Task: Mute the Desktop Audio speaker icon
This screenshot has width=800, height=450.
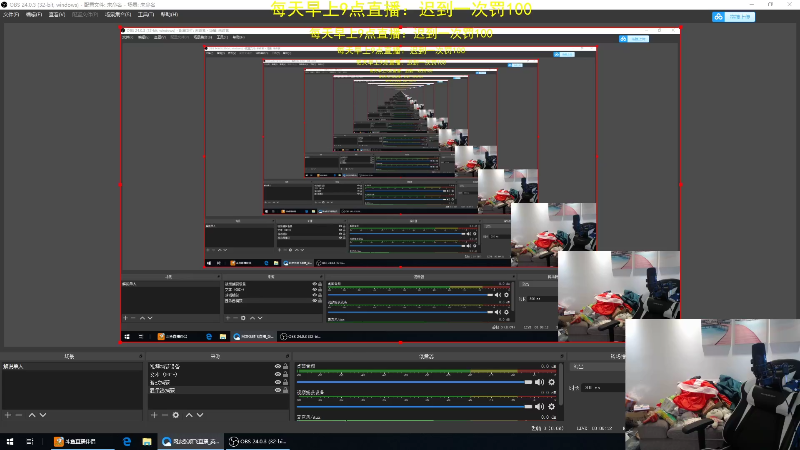Action: [x=540, y=382]
